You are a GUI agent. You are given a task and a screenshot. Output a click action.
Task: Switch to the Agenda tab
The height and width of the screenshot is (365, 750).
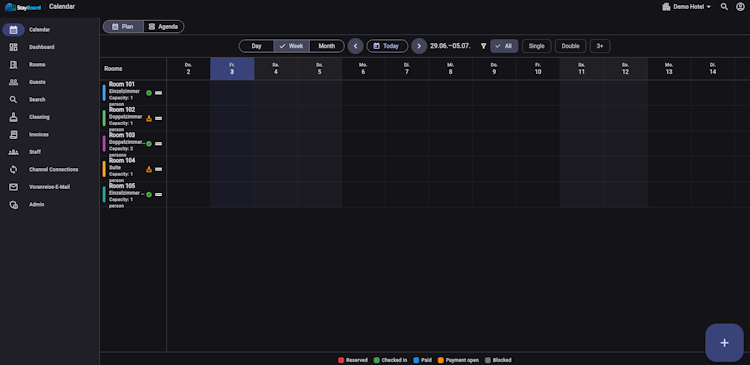click(x=164, y=27)
